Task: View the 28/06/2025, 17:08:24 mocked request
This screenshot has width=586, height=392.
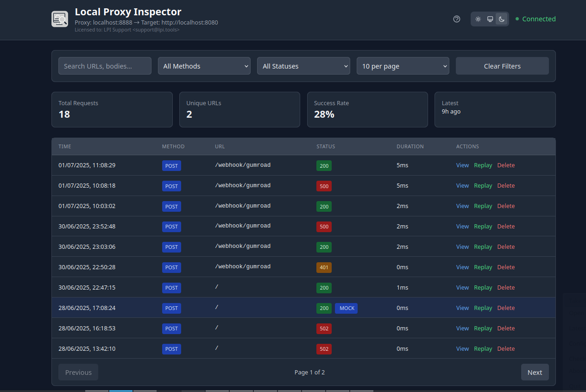Action: click(462, 308)
